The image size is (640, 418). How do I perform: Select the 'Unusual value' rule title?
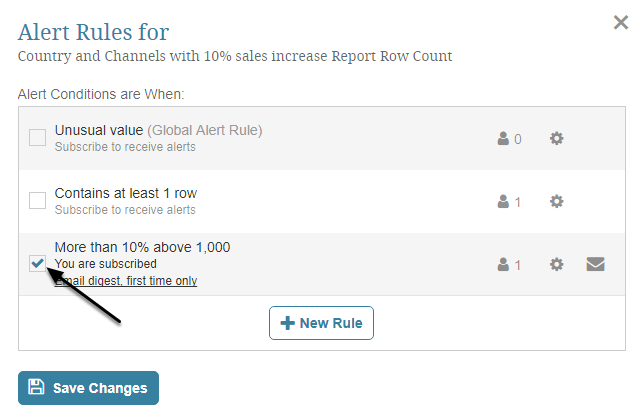click(99, 130)
